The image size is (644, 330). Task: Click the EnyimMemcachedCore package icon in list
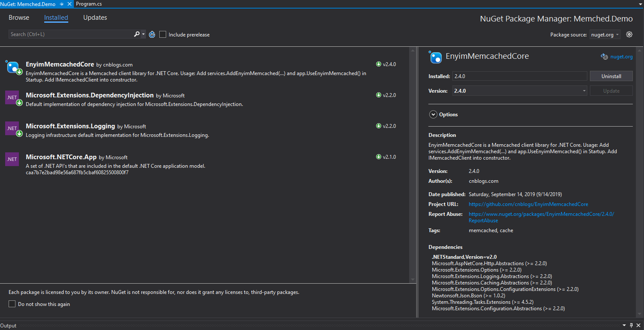pyautogui.click(x=13, y=67)
